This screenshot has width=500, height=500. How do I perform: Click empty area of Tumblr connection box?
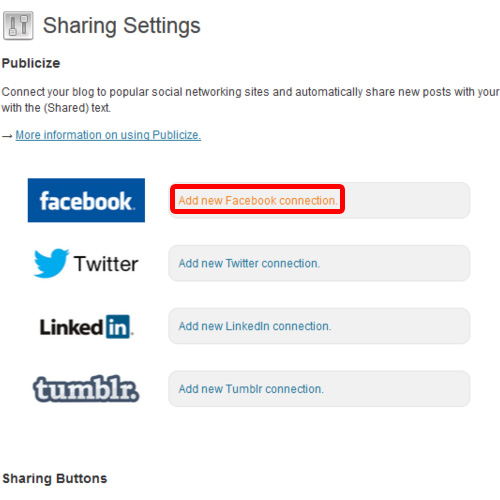pyautogui.click(x=397, y=389)
